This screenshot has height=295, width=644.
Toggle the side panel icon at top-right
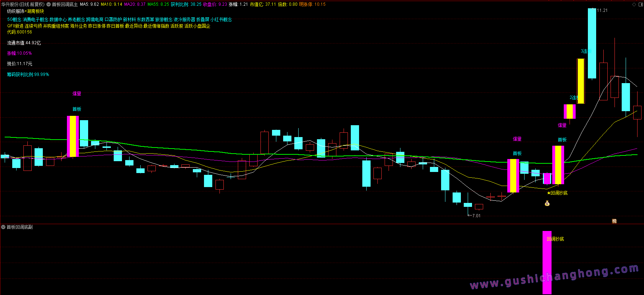640,4
